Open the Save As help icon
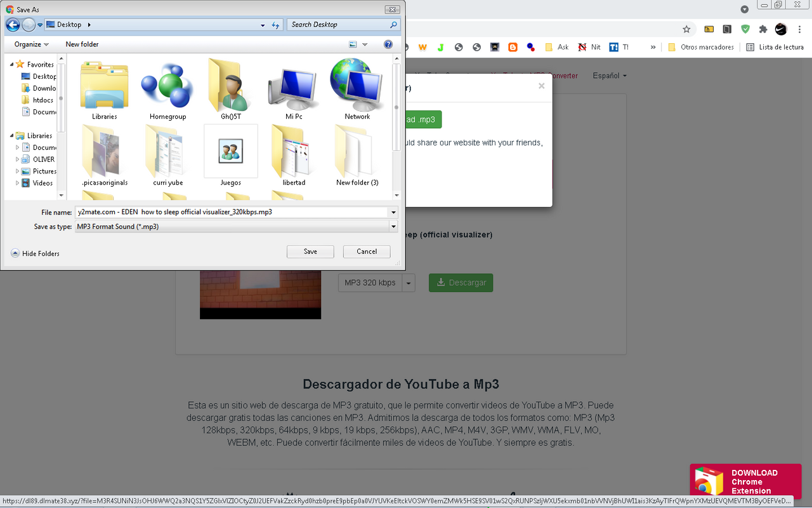This screenshot has height=508, width=812. pyautogui.click(x=388, y=44)
